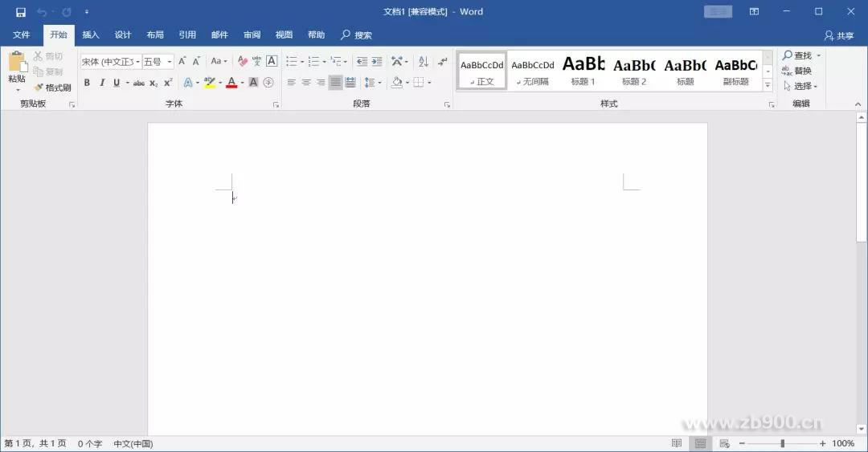Screen dimensions: 868x452
Task: Decrease indent icon in paragraph group
Action: pyautogui.click(x=362, y=61)
